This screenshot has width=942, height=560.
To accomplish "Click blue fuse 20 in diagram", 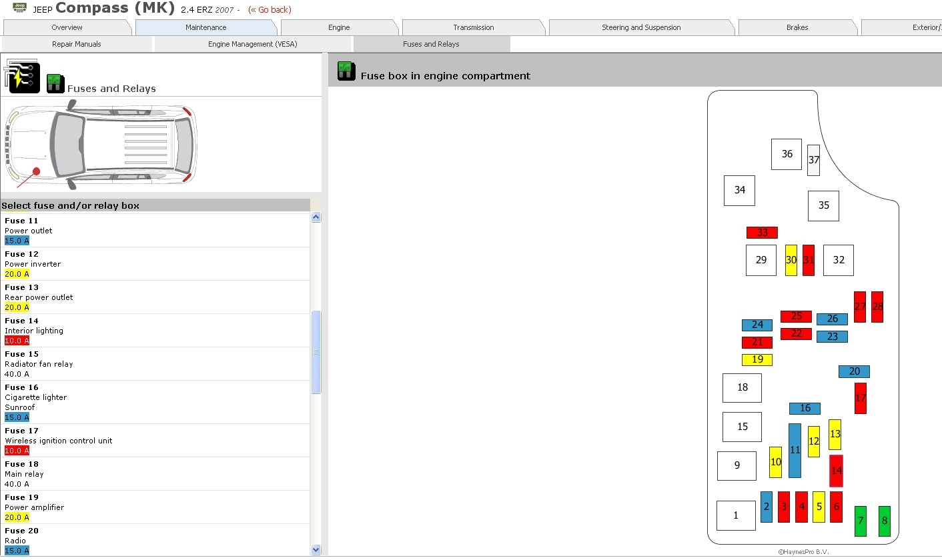I will tap(854, 371).
